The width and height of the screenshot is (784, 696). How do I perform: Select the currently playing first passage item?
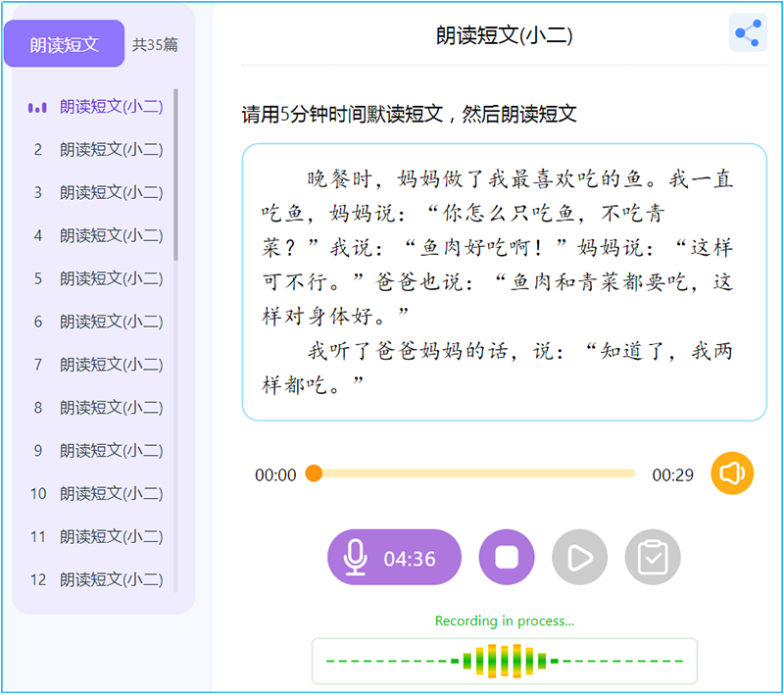click(x=111, y=107)
